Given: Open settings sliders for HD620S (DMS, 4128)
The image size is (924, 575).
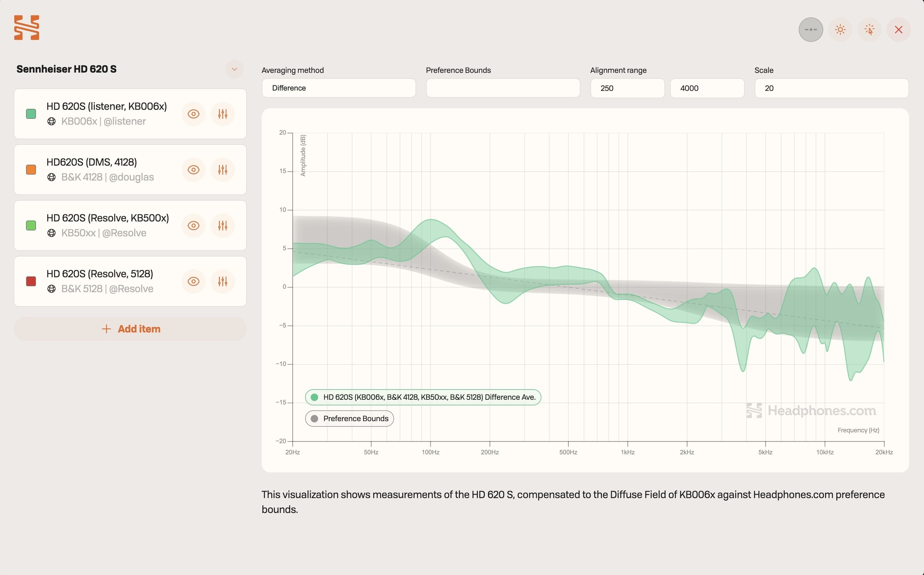Looking at the screenshot, I should [223, 170].
